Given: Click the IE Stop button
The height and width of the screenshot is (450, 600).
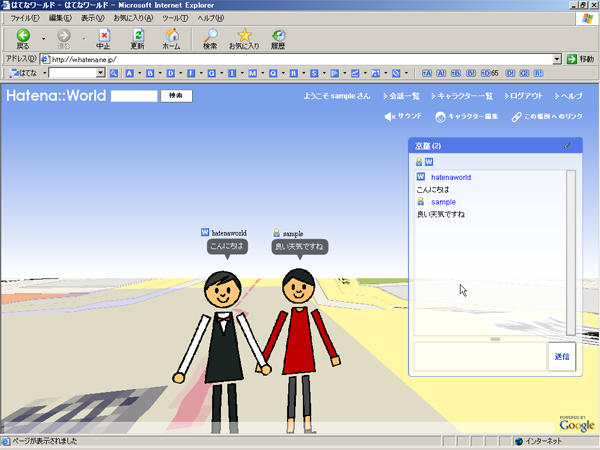Looking at the screenshot, I should (103, 39).
